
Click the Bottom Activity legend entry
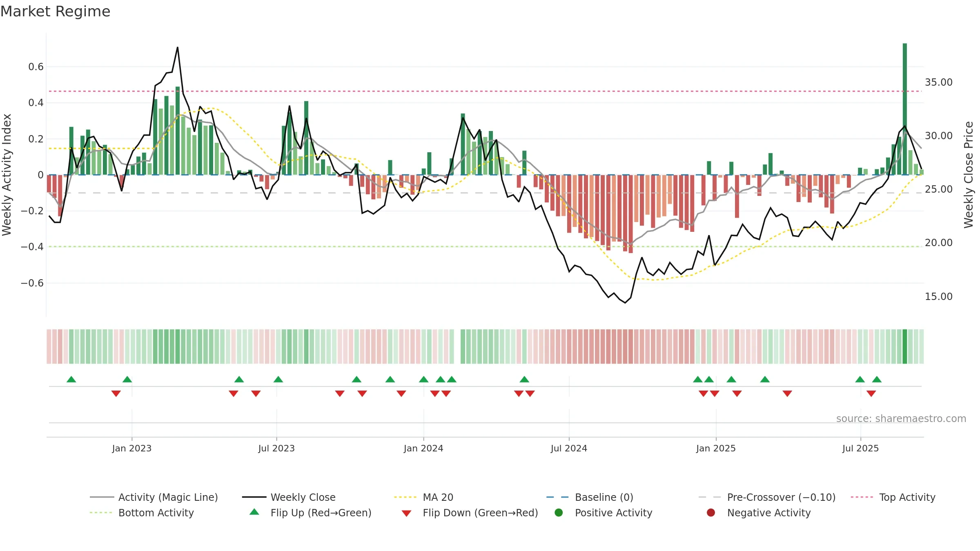(142, 513)
